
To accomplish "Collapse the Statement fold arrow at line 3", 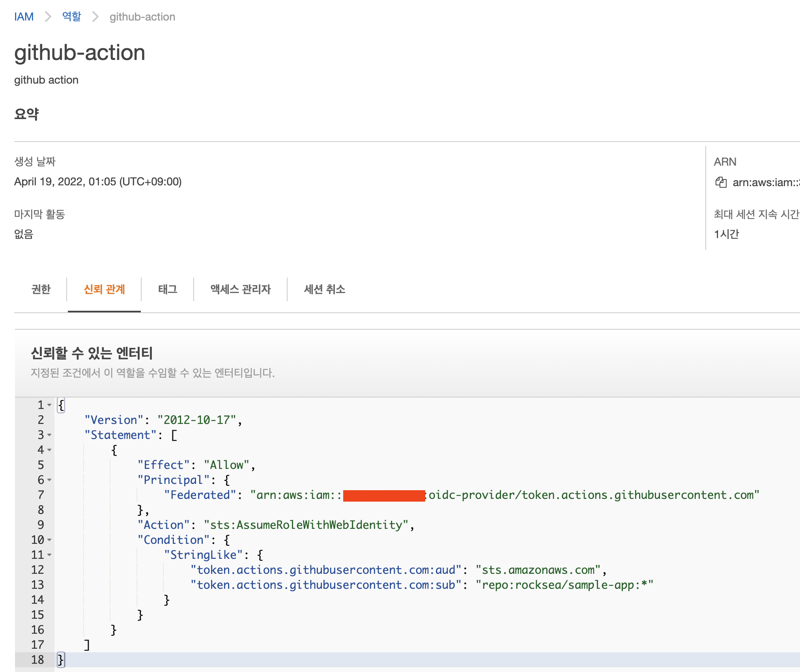I will [49, 435].
